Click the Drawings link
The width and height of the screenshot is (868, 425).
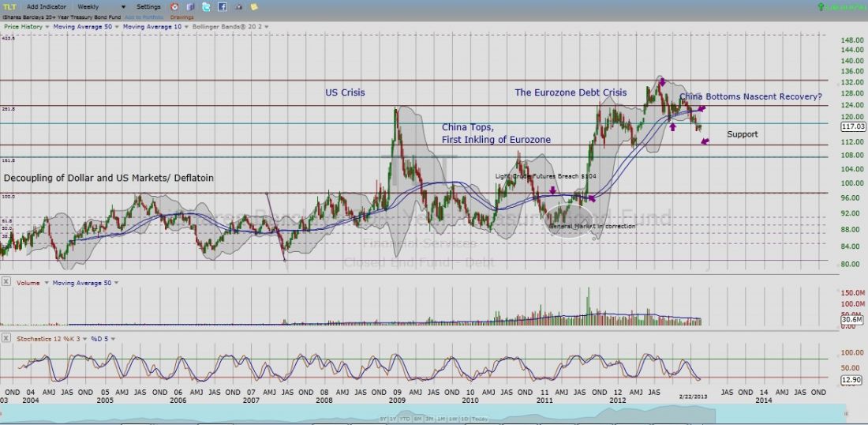[181, 17]
